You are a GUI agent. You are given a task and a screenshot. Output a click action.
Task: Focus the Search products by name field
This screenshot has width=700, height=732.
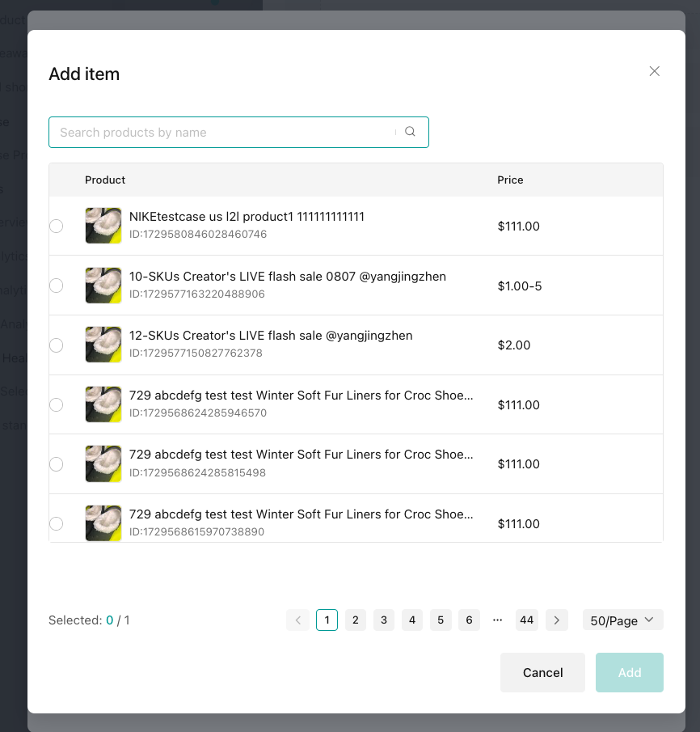tap(222, 133)
